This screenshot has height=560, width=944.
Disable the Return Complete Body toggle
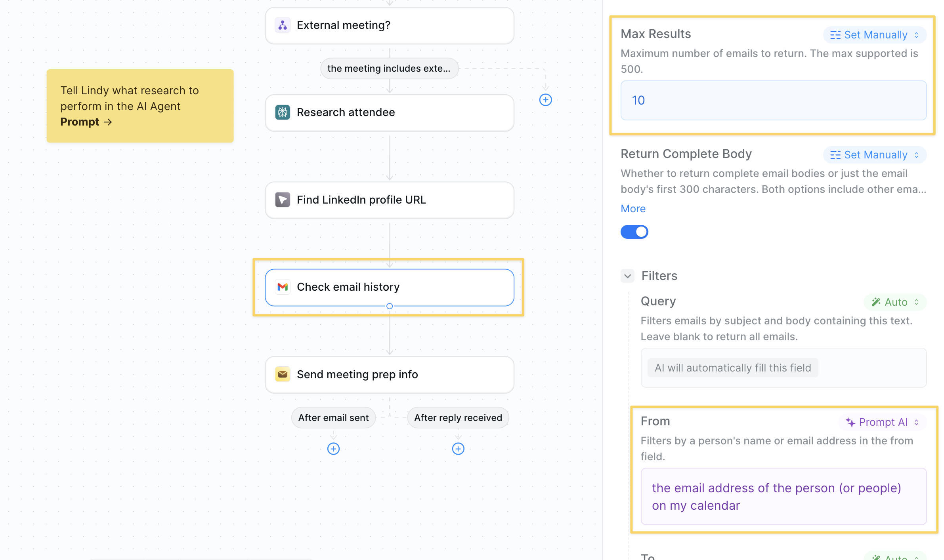tap(634, 232)
